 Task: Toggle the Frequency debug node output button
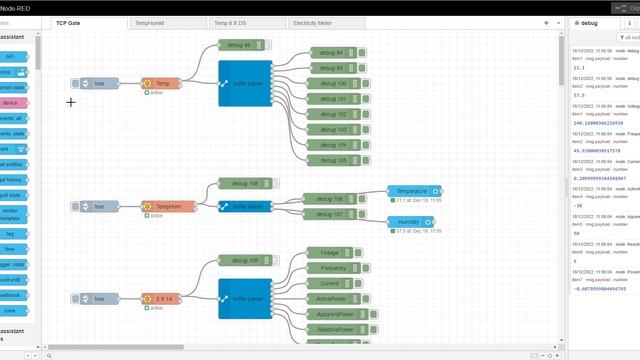tap(366, 268)
